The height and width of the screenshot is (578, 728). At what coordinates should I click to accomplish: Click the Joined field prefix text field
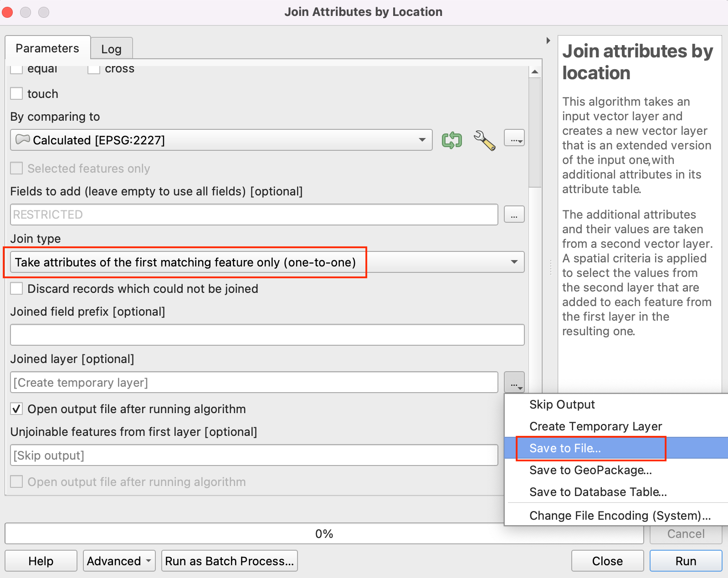(267, 335)
